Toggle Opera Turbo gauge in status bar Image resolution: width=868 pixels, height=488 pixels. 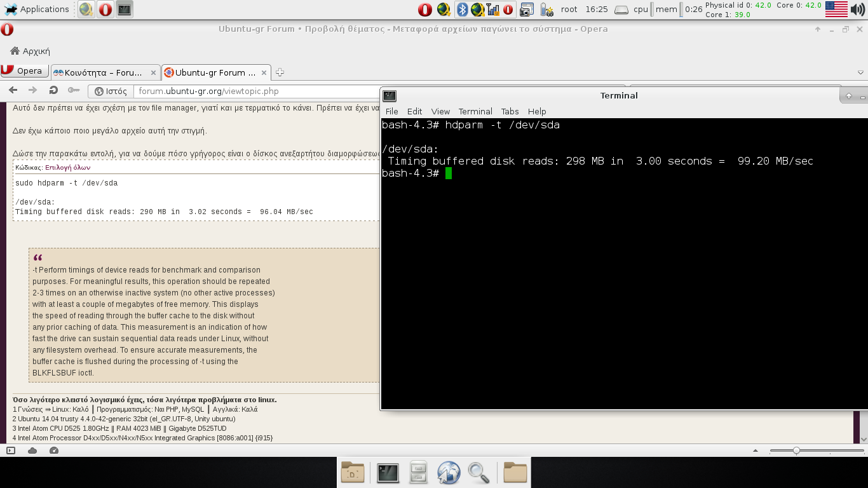coord(54,451)
